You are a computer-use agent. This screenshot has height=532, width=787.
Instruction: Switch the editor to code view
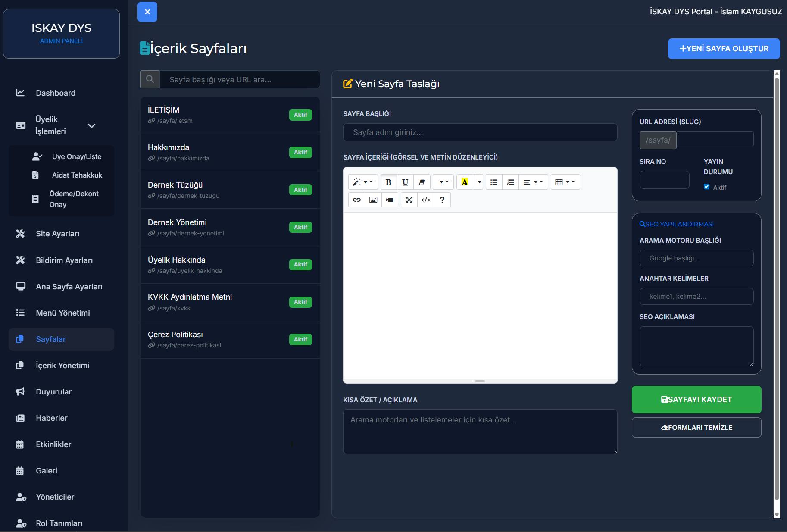pyautogui.click(x=426, y=200)
